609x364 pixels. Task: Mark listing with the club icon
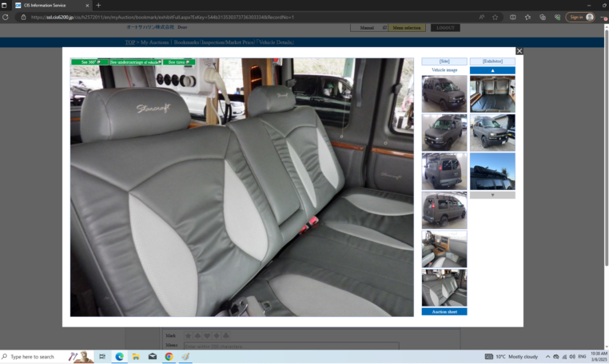pyautogui.click(x=225, y=336)
